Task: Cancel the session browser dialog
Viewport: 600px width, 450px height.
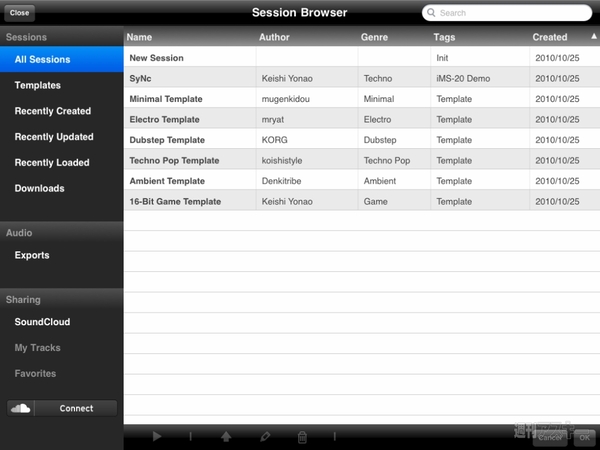Action: tap(550, 437)
